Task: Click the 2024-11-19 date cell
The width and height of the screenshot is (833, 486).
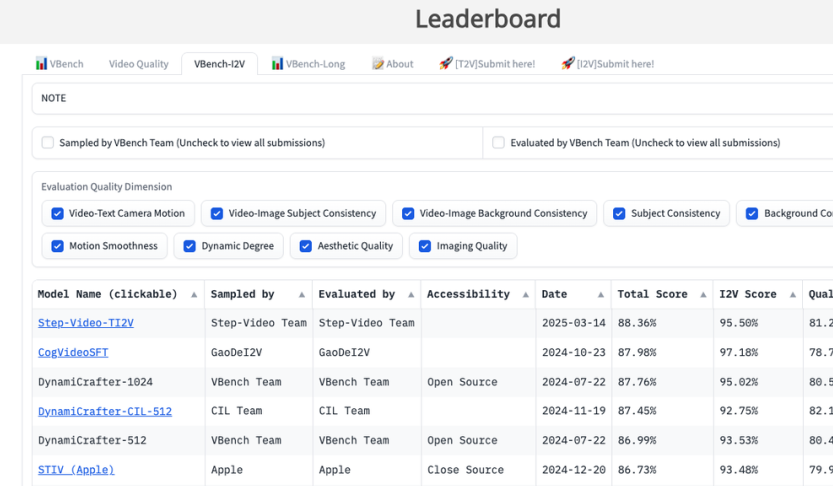Action: (x=574, y=411)
